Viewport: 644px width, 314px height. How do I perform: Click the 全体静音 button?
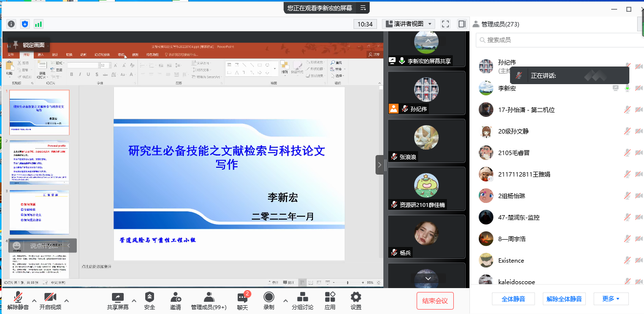pos(512,299)
